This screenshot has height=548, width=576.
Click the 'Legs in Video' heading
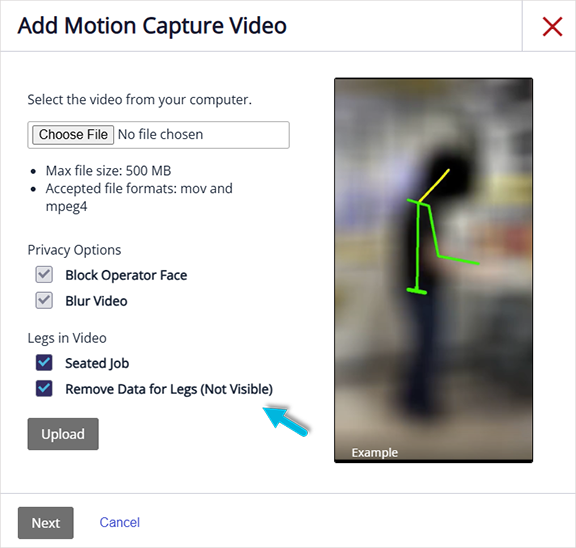[67, 338]
